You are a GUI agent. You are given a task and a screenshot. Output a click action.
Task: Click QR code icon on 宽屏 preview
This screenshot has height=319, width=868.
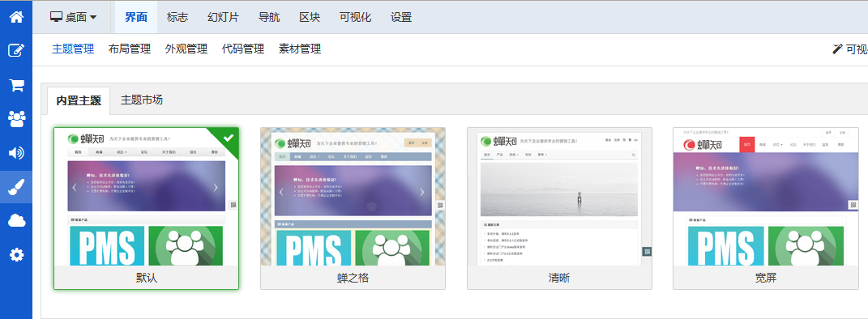coord(853,205)
